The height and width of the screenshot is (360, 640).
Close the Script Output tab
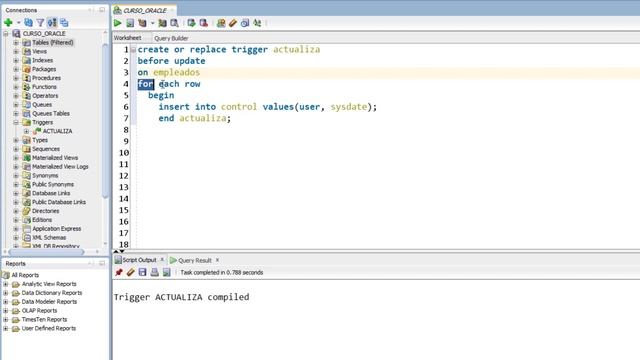click(162, 260)
